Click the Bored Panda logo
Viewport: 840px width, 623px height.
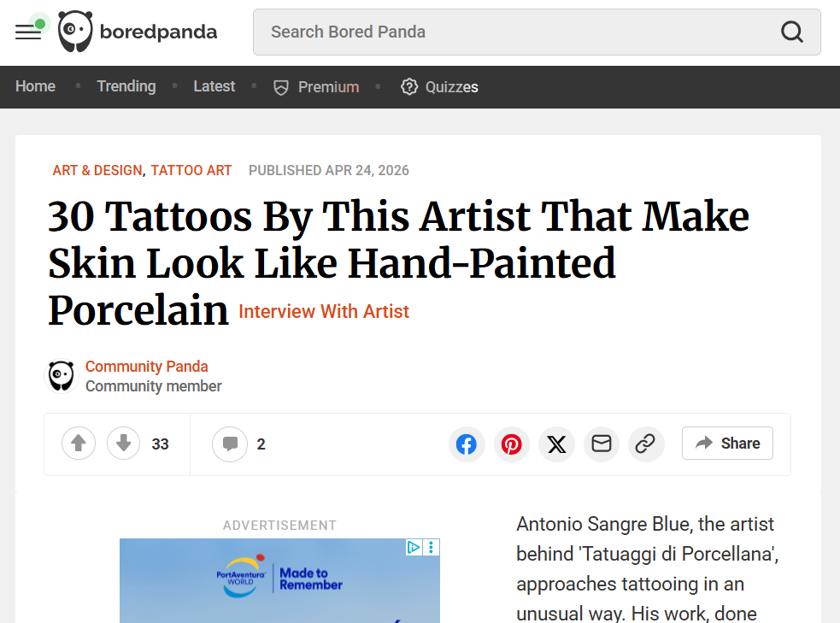138,32
